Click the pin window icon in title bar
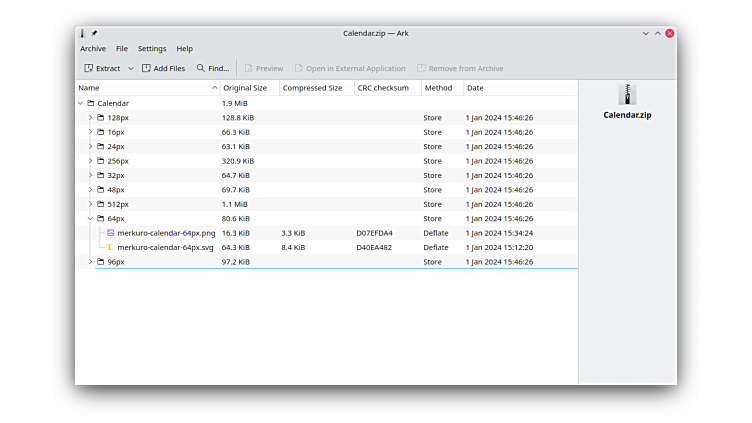 point(94,33)
